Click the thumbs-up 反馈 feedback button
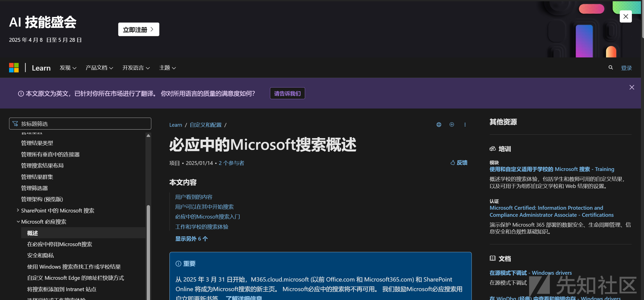 click(x=459, y=163)
